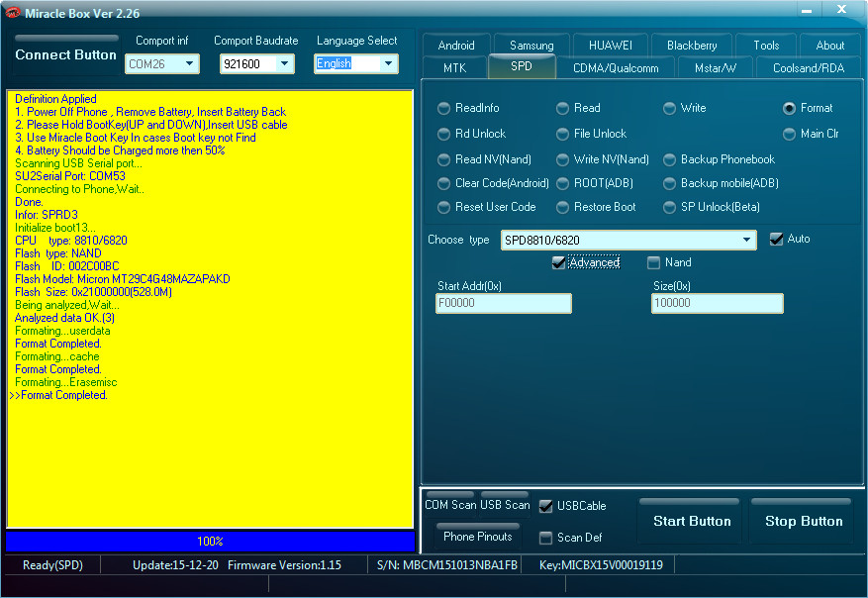Click the Ready(SPD) status text
Image resolution: width=868 pixels, height=598 pixels.
52,565
